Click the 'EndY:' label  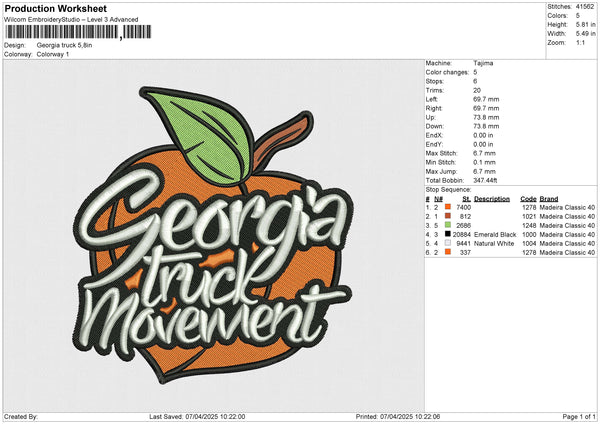coord(434,144)
